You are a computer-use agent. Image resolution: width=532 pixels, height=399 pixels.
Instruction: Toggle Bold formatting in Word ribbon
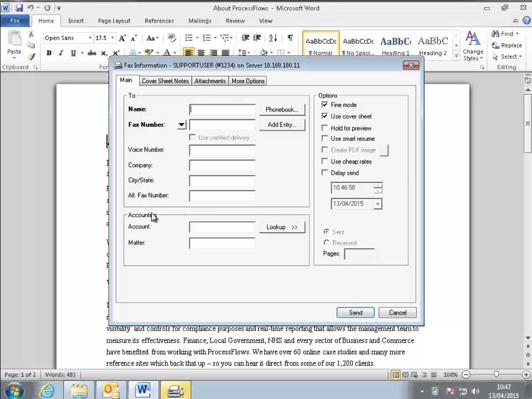(49, 53)
